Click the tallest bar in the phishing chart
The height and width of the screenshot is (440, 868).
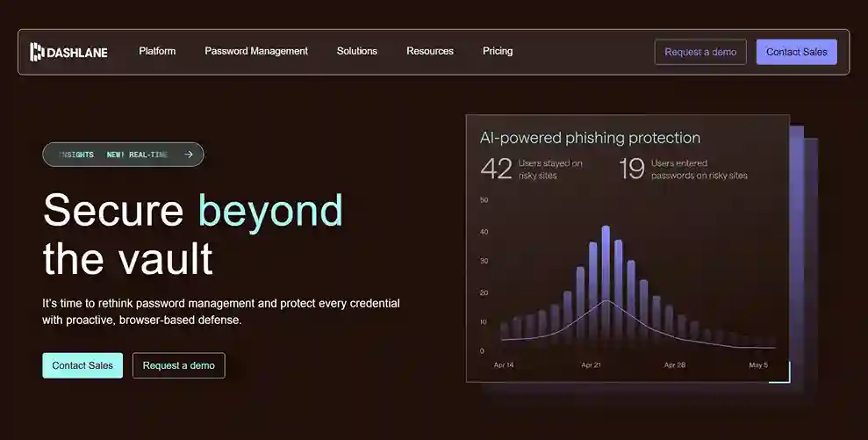pos(606,285)
